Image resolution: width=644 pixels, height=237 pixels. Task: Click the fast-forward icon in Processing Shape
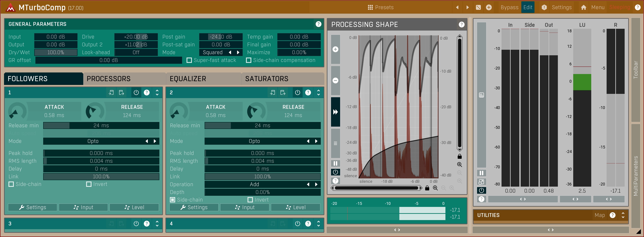click(x=335, y=112)
